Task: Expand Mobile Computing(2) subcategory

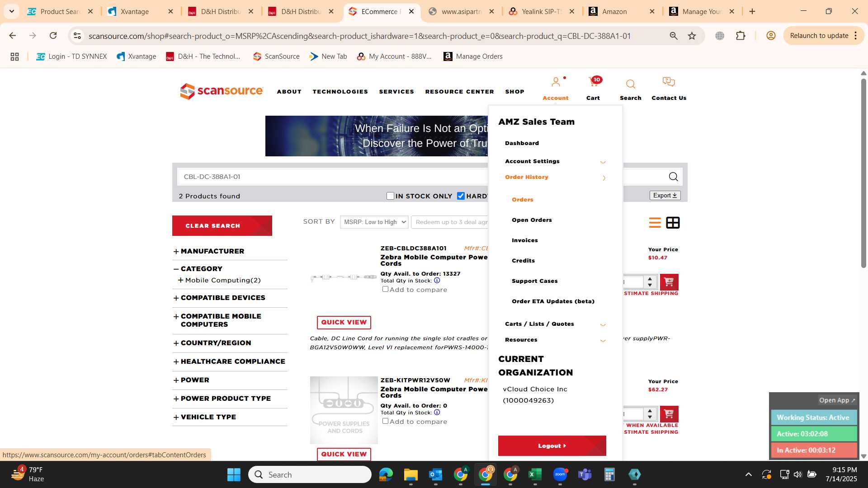Action: [180, 280]
